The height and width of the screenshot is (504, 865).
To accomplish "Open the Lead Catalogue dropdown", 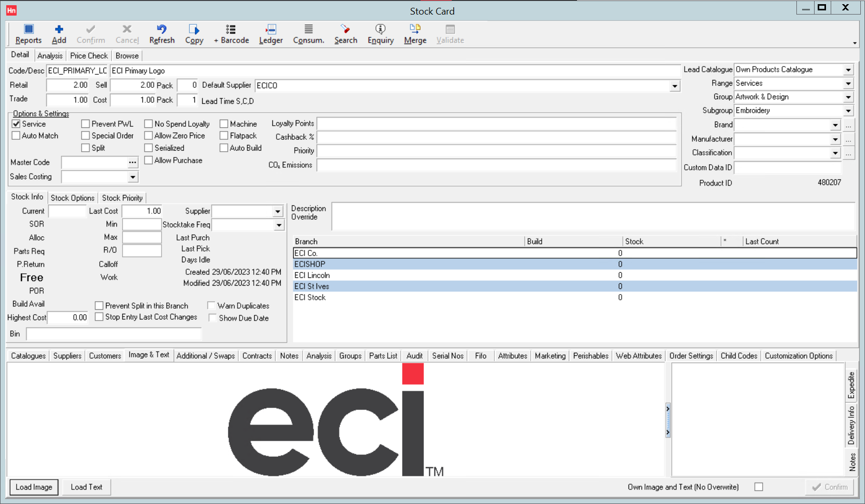I will tap(848, 70).
